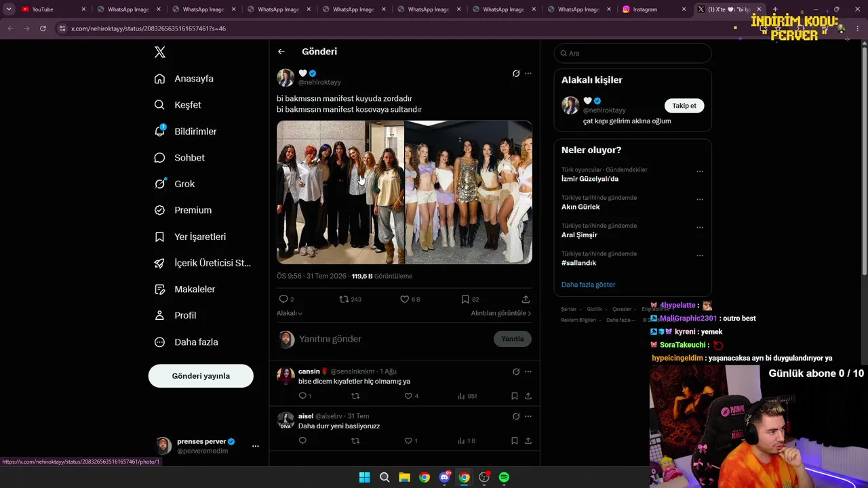Go back using the Gönderi header arrow

pos(281,52)
